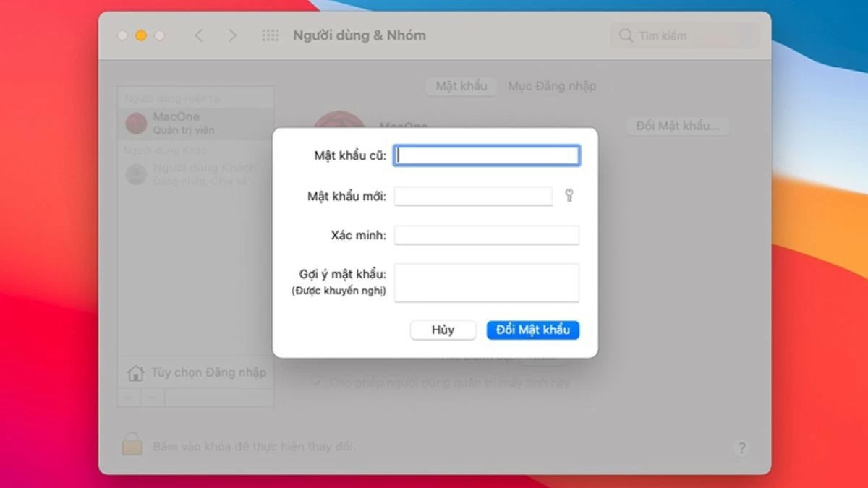Screen dimensions: 868x488
Task: Select the MacOne user avatar
Action: point(136,122)
